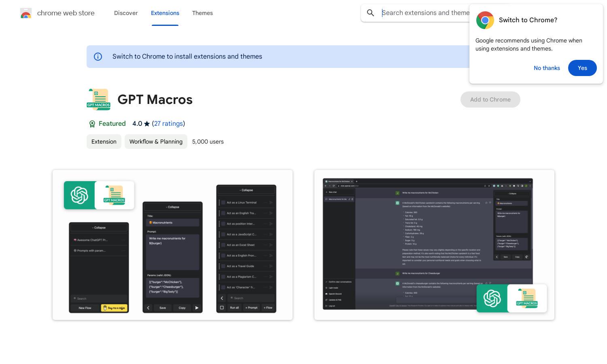Click the rating star icon
The height and width of the screenshot is (364, 607).
click(x=147, y=124)
